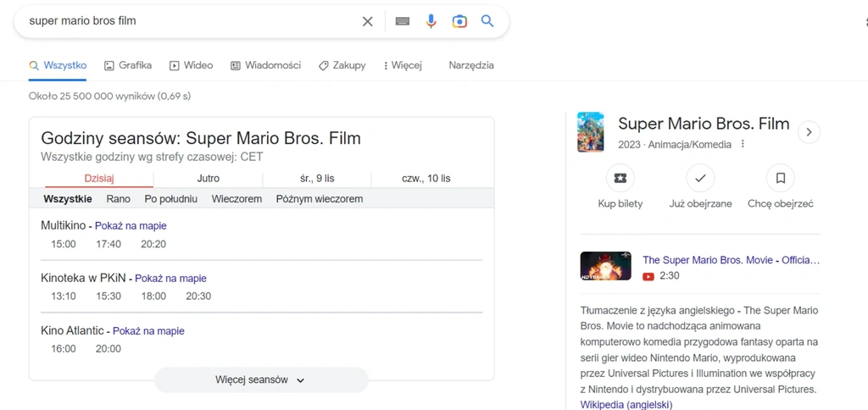Viewport: 868px width, 410px height.
Task: Mark film as Już obejrzane checkmark
Action: [x=700, y=178]
